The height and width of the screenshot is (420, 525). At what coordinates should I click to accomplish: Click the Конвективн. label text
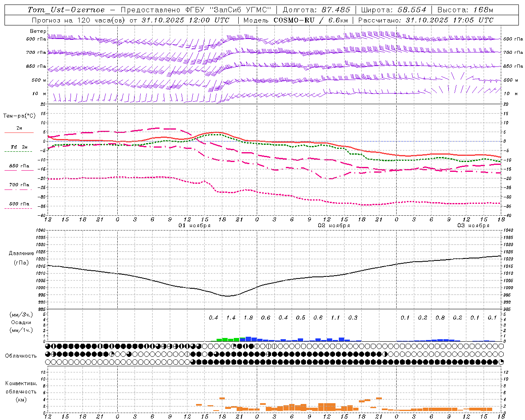coord(21,383)
